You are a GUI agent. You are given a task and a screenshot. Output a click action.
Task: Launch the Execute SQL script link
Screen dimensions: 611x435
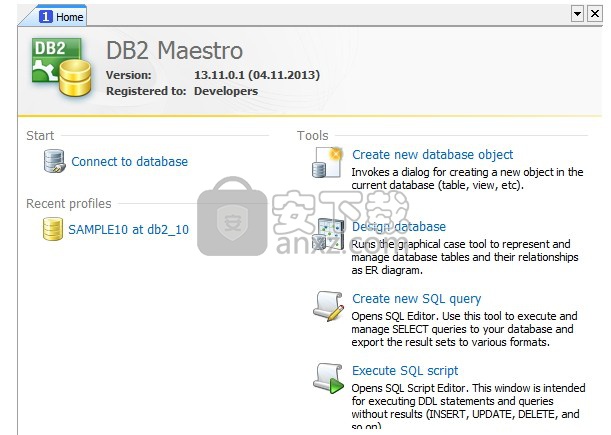point(405,370)
